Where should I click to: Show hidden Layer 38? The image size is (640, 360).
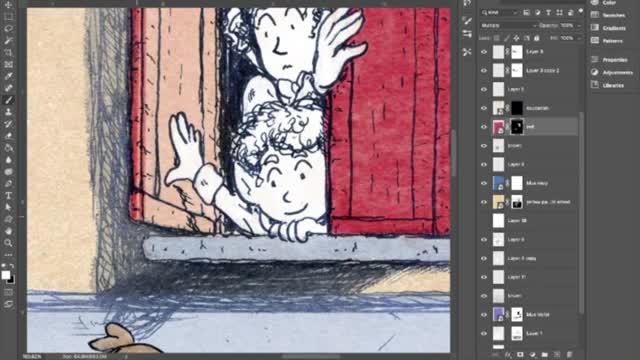click(x=484, y=221)
